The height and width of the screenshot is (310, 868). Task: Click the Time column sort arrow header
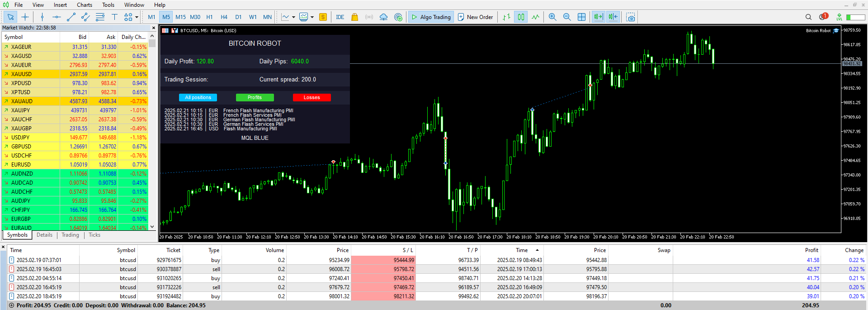tap(537, 250)
